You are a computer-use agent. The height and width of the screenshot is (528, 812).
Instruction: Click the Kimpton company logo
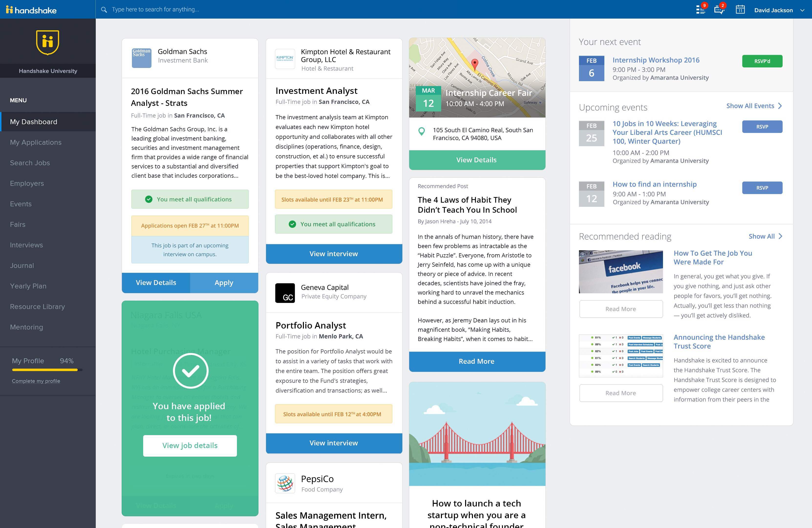pos(285,59)
